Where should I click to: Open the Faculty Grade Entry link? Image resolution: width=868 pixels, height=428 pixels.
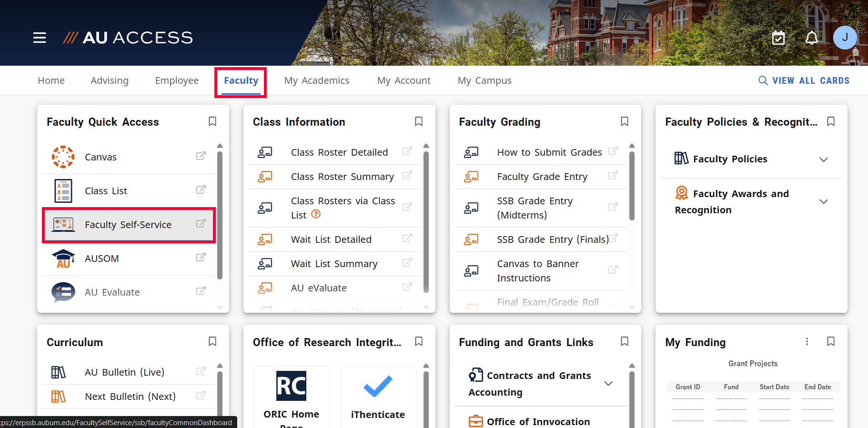coord(542,177)
